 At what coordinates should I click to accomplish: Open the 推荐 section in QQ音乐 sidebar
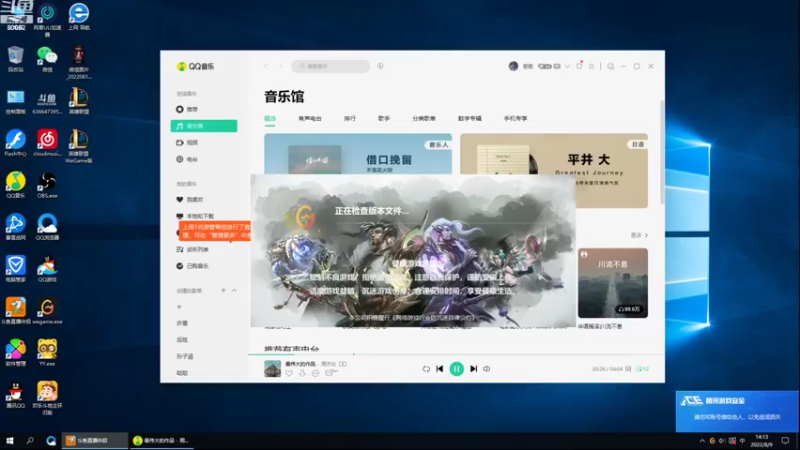[x=187, y=109]
